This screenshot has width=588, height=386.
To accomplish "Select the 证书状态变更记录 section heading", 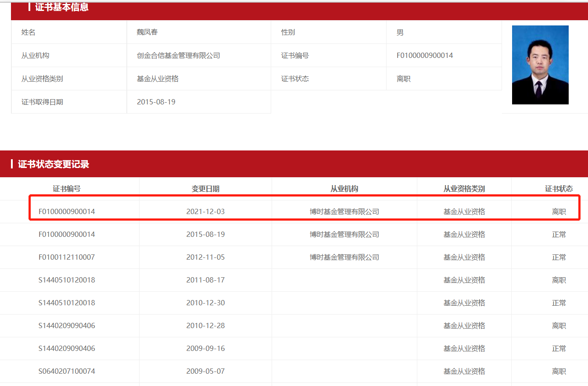I will click(54, 164).
